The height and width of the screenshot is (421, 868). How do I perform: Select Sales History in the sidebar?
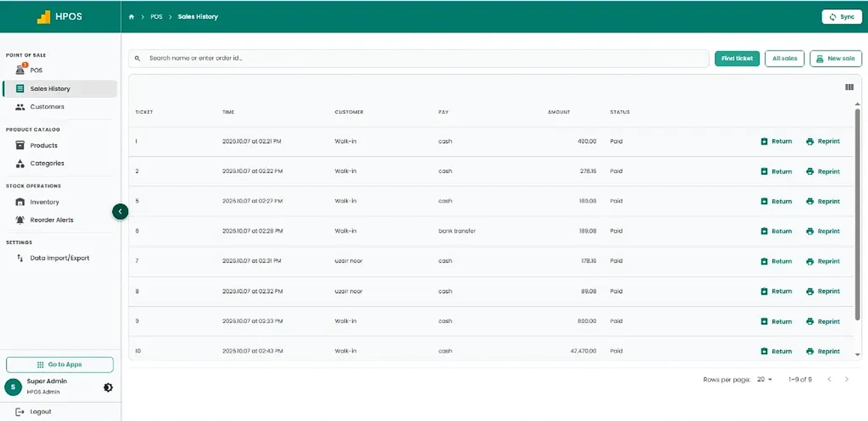point(60,89)
